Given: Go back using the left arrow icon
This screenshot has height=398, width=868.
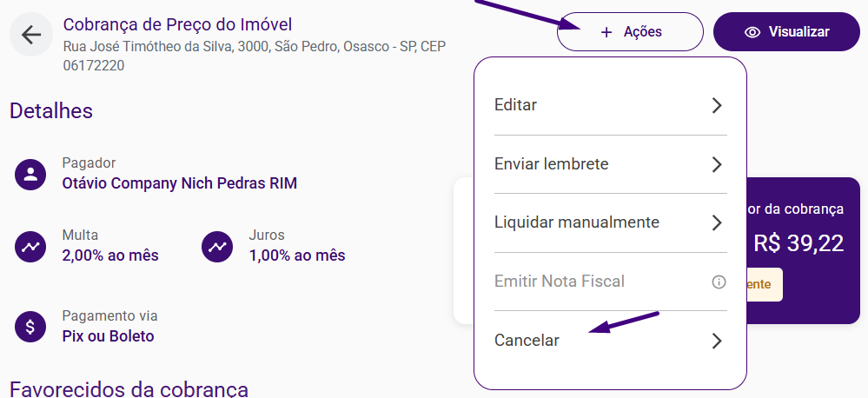Looking at the screenshot, I should coord(31,35).
